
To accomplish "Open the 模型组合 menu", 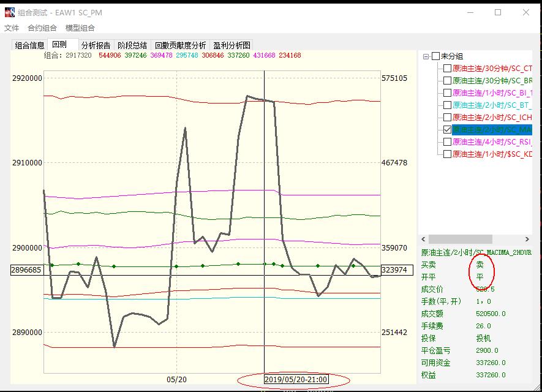I will [80, 28].
